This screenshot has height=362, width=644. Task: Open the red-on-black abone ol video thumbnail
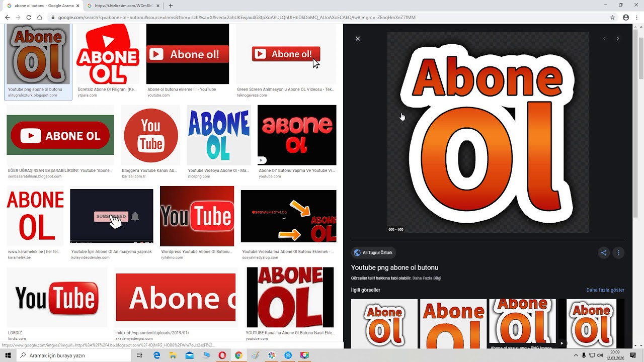[297, 135]
